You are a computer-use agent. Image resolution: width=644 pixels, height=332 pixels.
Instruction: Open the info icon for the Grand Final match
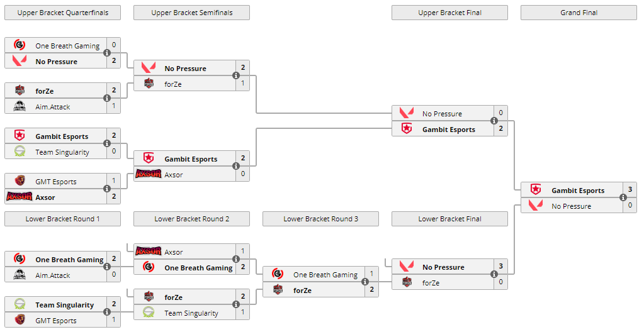click(623, 197)
